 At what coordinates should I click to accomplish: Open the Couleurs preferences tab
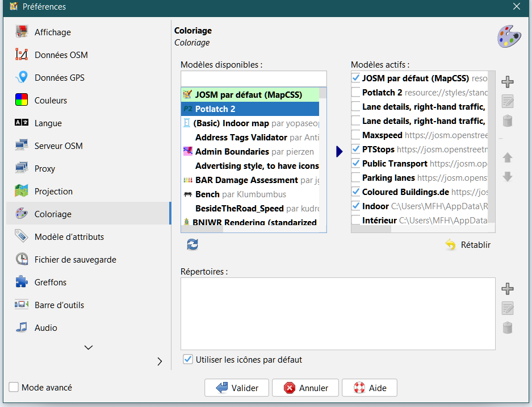click(x=51, y=101)
